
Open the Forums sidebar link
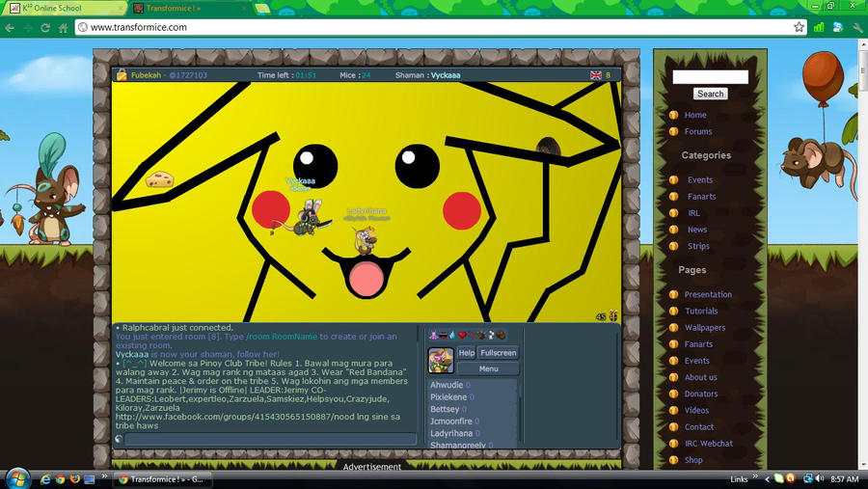click(698, 132)
